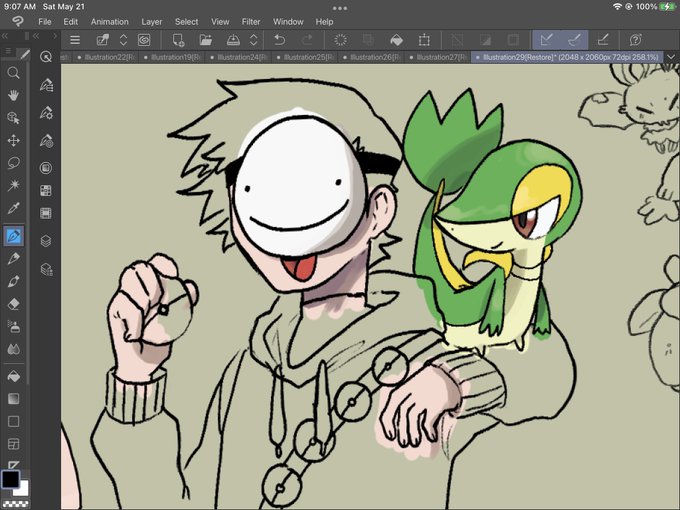
Task: Open the Tool Property palette icon
Action: click(x=46, y=113)
